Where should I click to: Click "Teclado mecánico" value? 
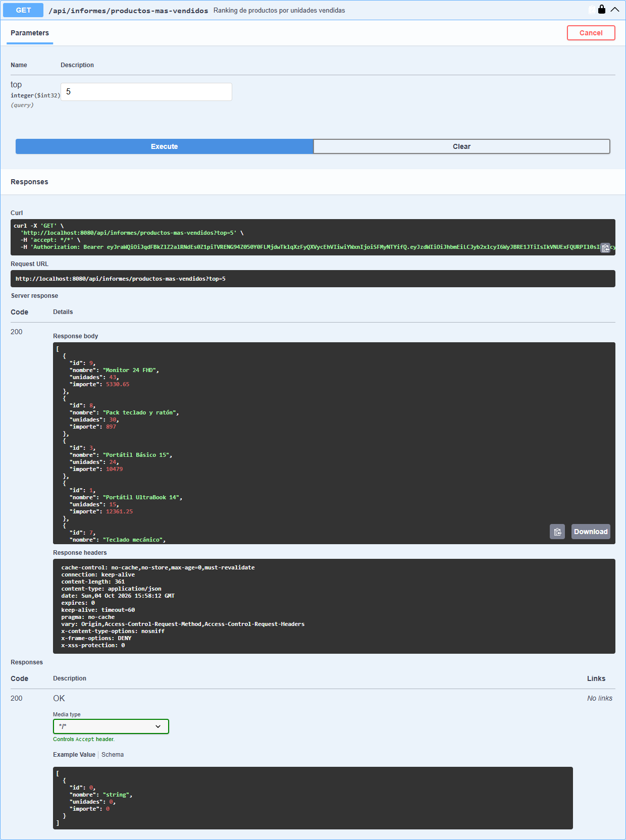[133, 540]
